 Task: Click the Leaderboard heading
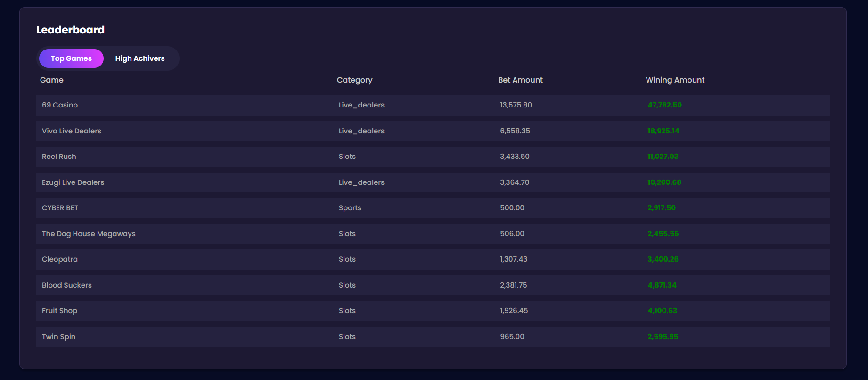tap(71, 30)
